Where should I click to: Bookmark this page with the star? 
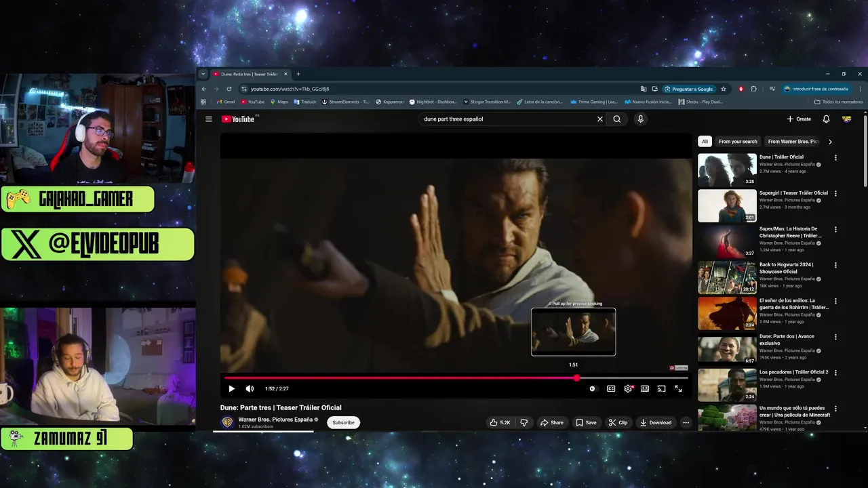click(x=724, y=89)
